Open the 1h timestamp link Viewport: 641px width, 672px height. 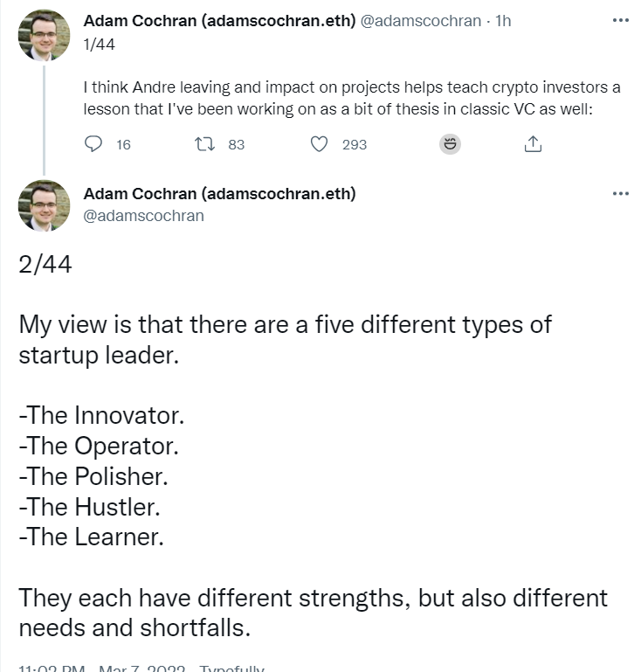[x=503, y=21]
